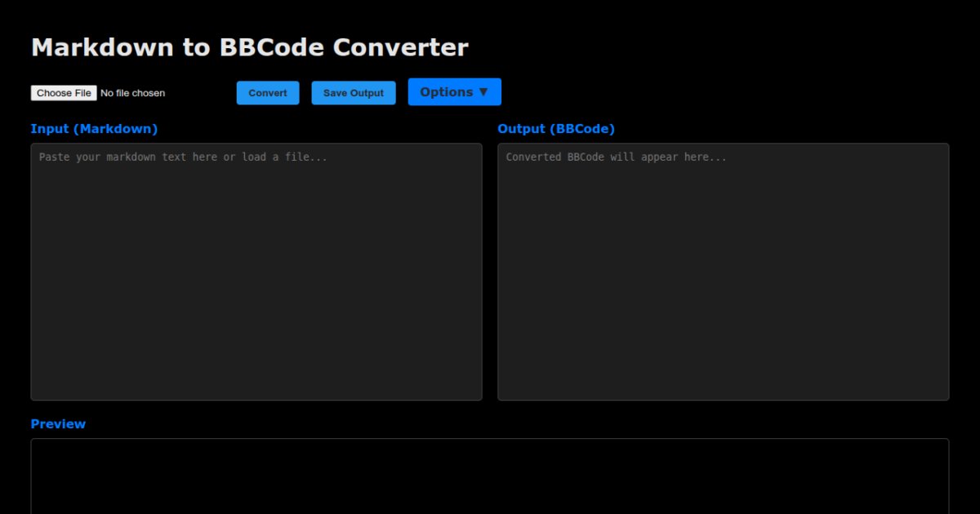Click the "Preview" section heading

58,424
